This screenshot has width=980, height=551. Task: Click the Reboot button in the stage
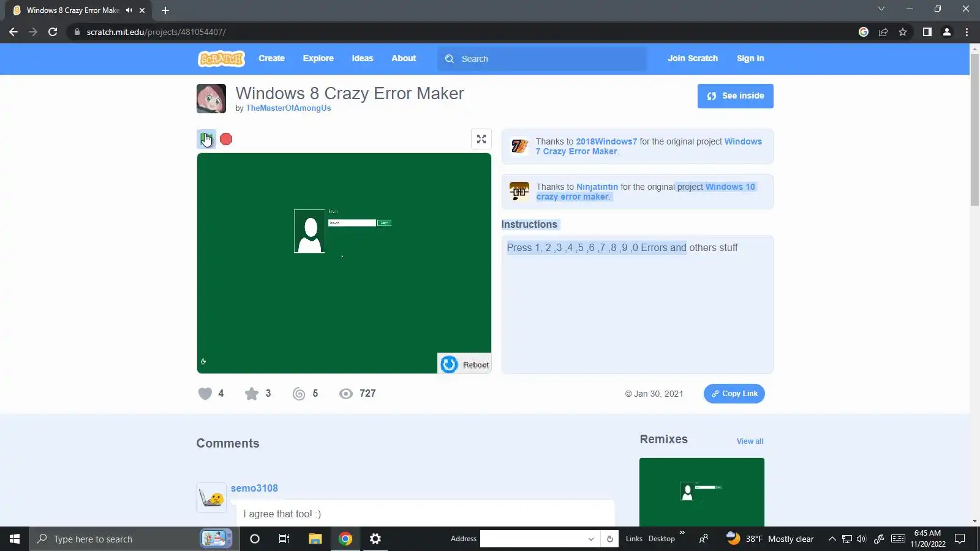click(464, 364)
